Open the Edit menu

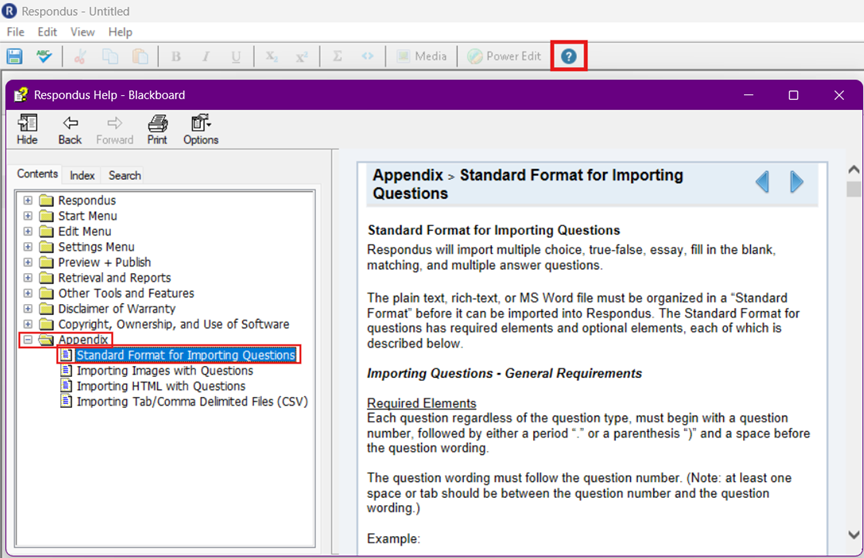[x=47, y=32]
